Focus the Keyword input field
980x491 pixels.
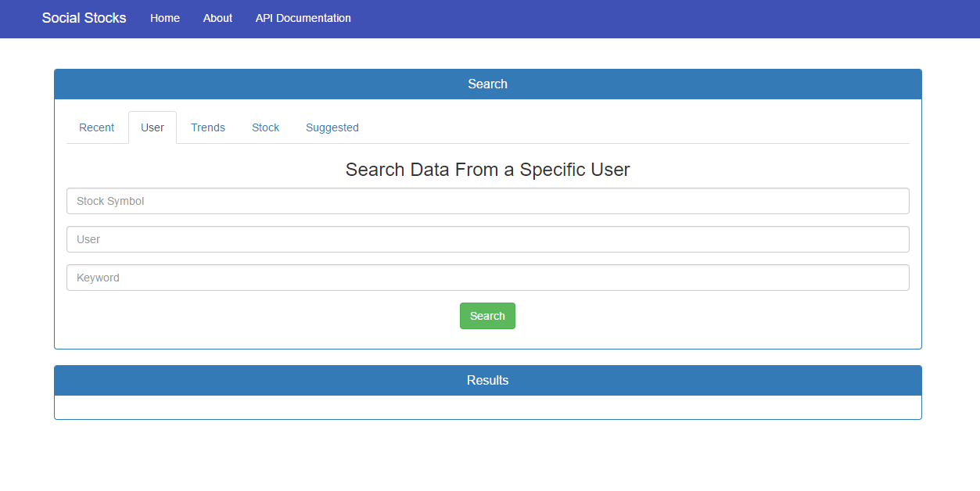point(487,277)
